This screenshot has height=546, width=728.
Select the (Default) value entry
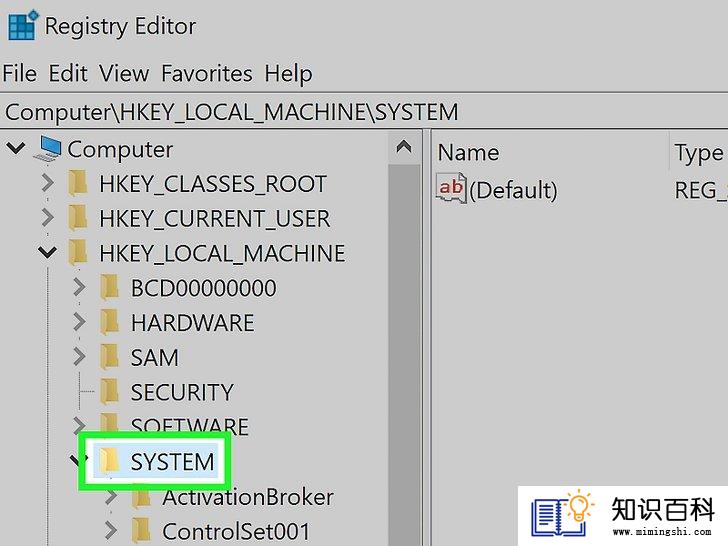[513, 190]
